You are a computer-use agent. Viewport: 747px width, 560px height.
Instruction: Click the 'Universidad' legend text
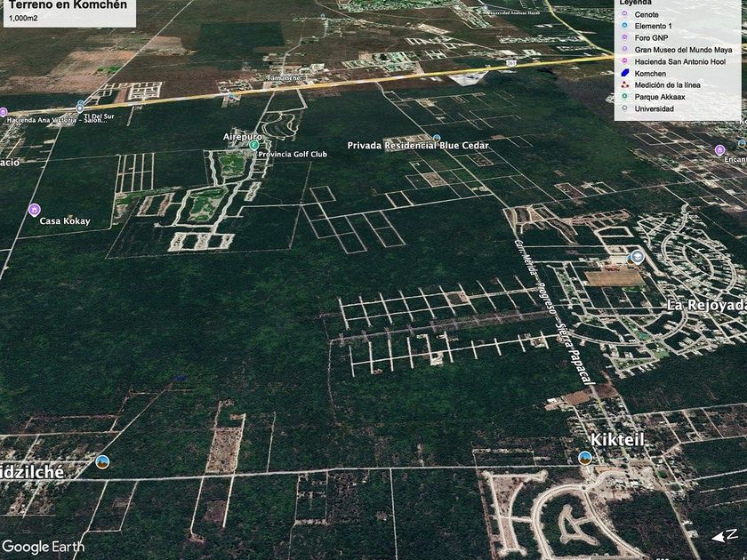pos(655,108)
